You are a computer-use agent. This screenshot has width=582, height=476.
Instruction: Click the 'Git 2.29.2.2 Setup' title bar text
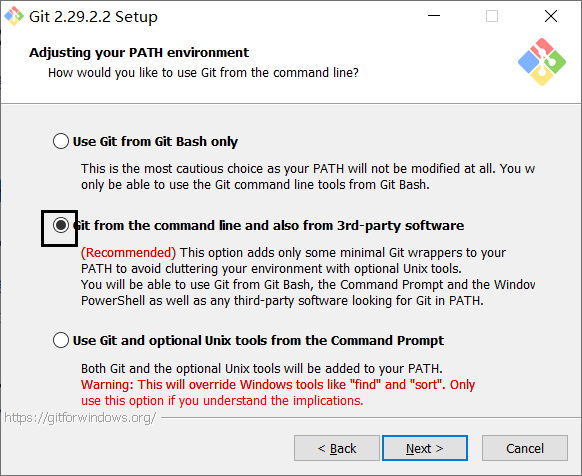pos(93,17)
